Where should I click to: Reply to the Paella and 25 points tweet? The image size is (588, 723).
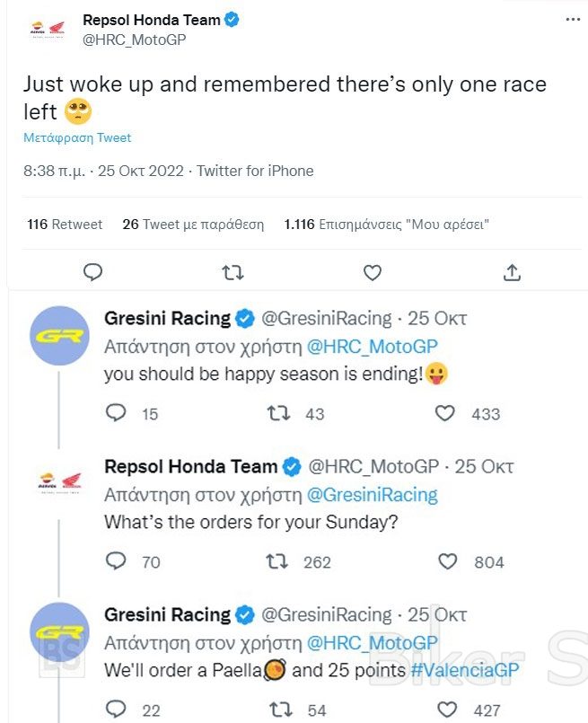click(116, 710)
